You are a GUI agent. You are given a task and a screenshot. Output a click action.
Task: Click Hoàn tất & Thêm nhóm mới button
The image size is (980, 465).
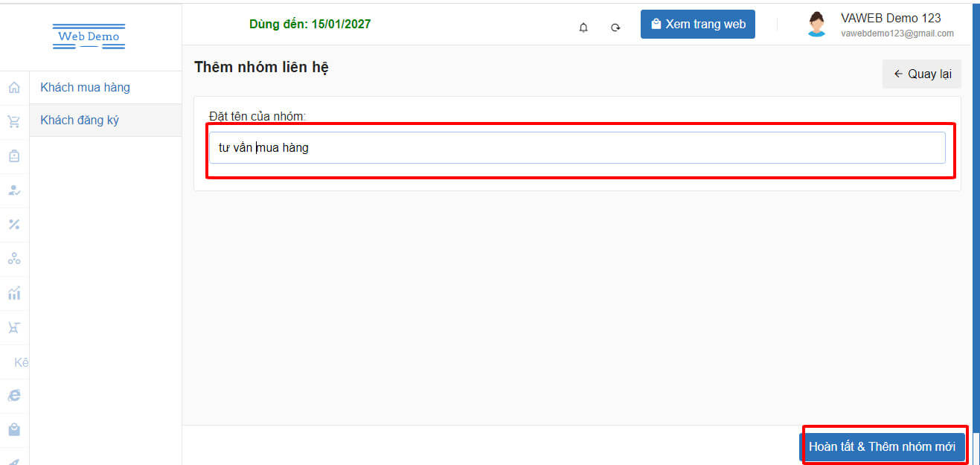(x=882, y=447)
